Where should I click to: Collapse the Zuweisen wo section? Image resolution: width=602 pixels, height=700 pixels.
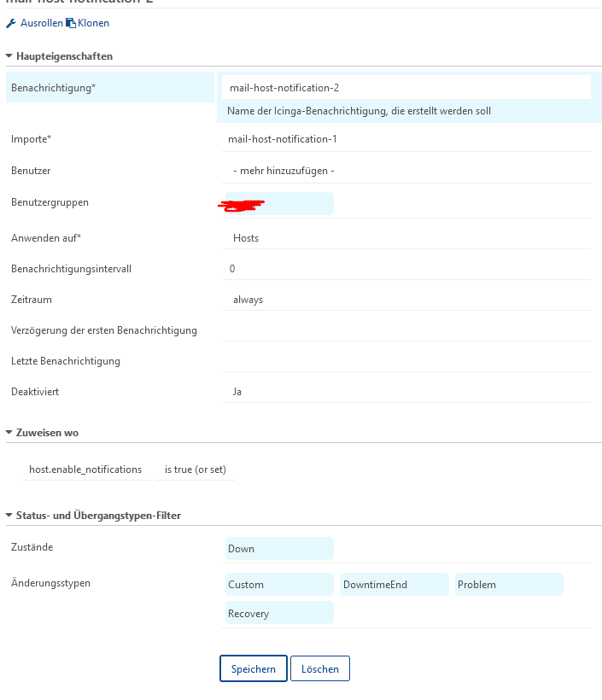[9, 433]
